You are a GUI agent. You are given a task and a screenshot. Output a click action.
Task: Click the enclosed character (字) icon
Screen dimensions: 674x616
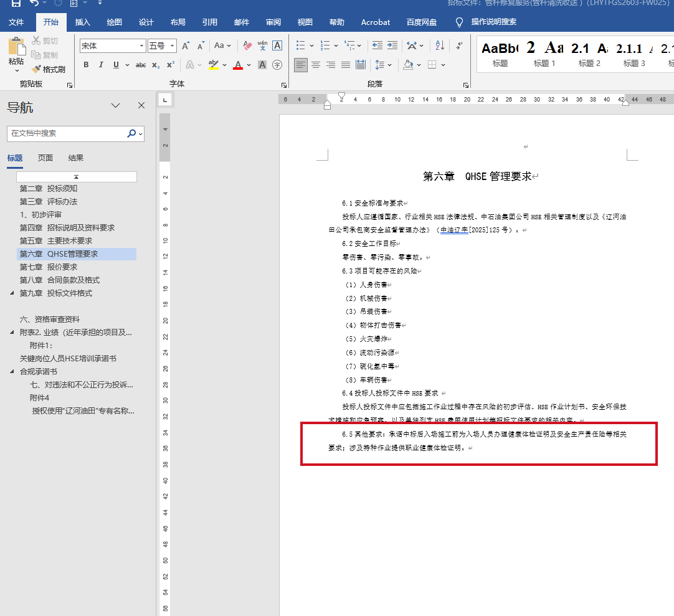coord(277,65)
